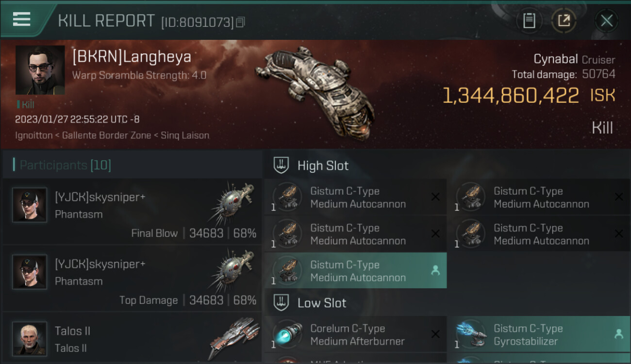
Task: Click the share export icon
Action: coord(564,21)
